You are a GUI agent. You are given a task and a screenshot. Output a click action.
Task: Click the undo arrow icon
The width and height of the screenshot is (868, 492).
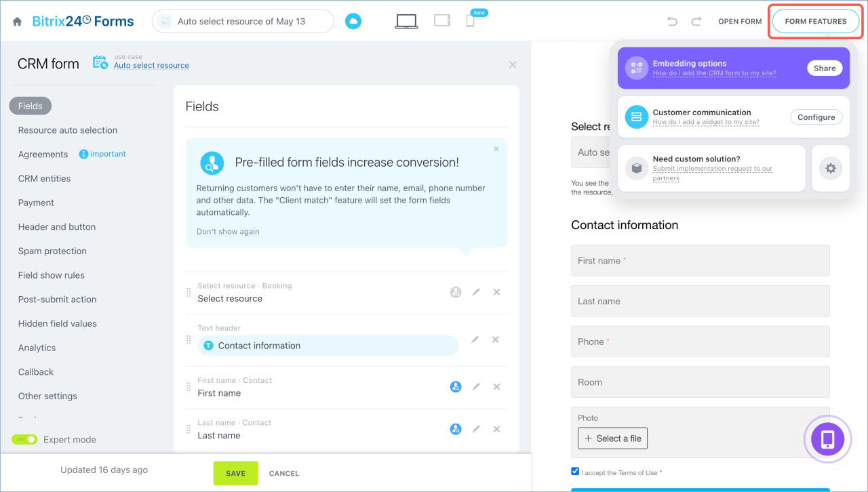[672, 22]
